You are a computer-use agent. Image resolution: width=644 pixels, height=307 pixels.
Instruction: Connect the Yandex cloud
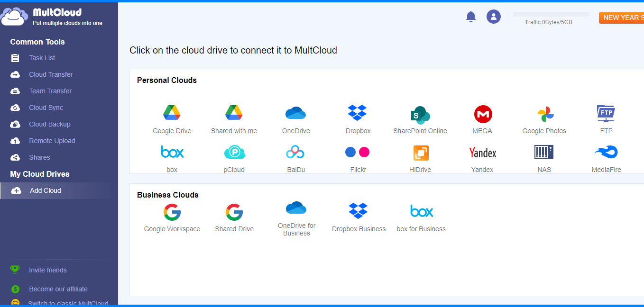click(483, 153)
